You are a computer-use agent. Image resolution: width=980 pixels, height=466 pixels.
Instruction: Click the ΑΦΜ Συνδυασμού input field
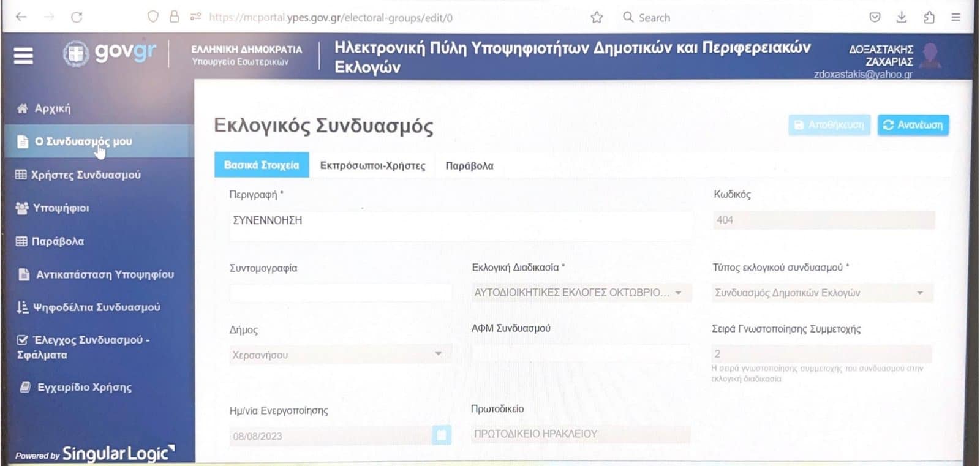581,353
